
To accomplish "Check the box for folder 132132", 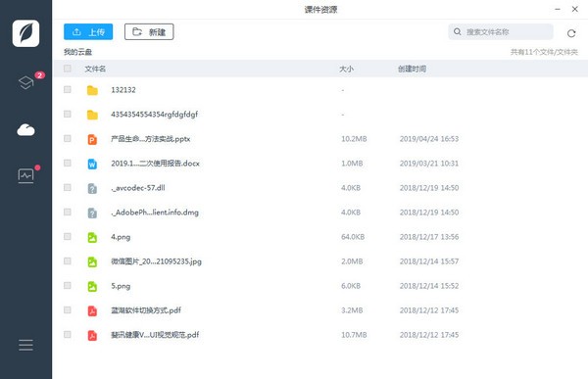I will [68, 89].
